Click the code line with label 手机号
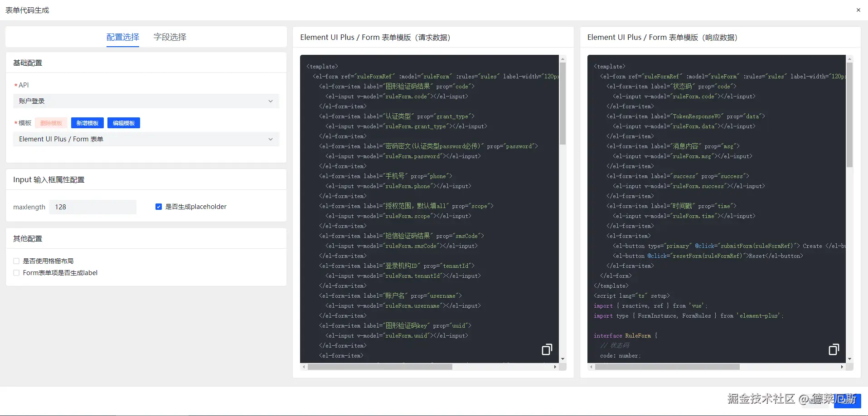868x416 pixels. pyautogui.click(x=385, y=176)
